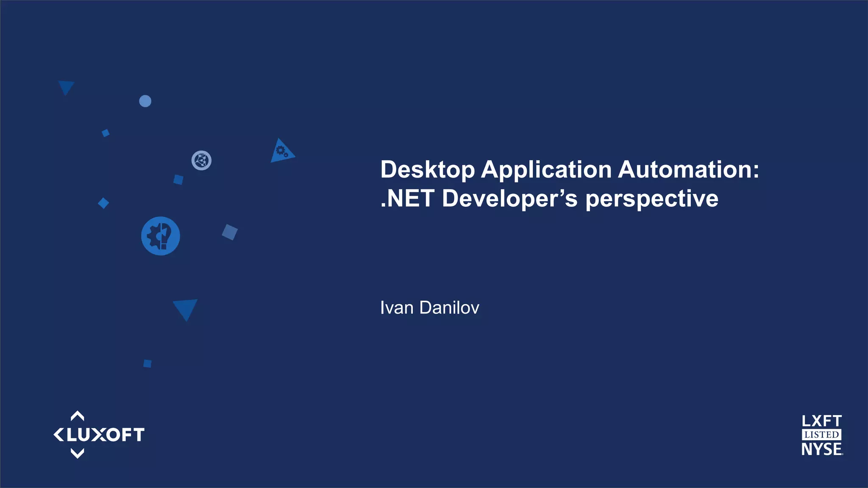Click the '.NET Developer's perspective' subtitle line
The width and height of the screenshot is (868, 488).
click(549, 199)
